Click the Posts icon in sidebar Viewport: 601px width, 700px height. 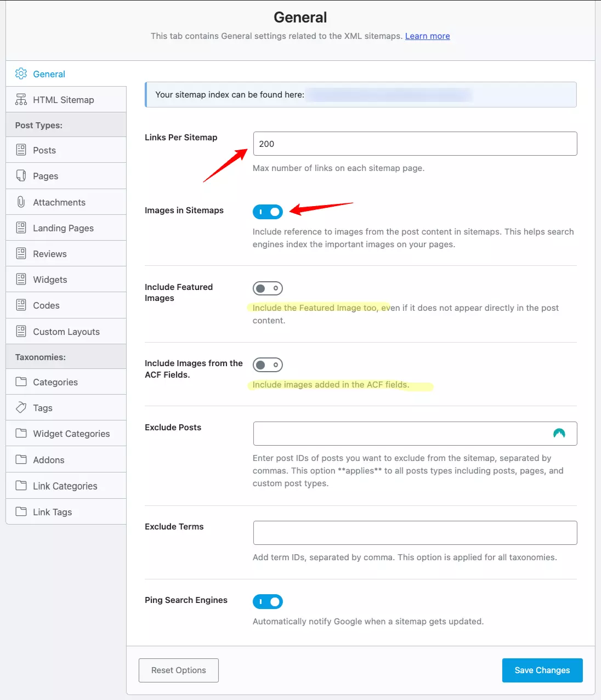click(21, 150)
